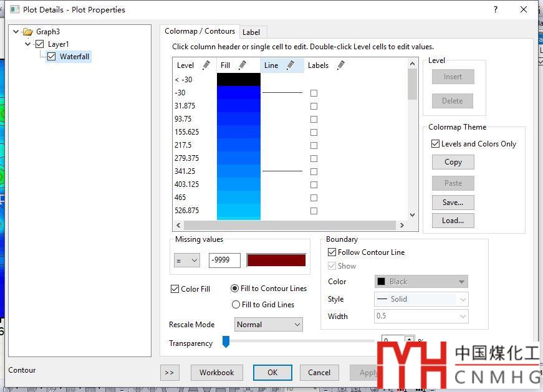Click the Load... theme button
Viewport: 543px width, 392px height.
tap(453, 221)
